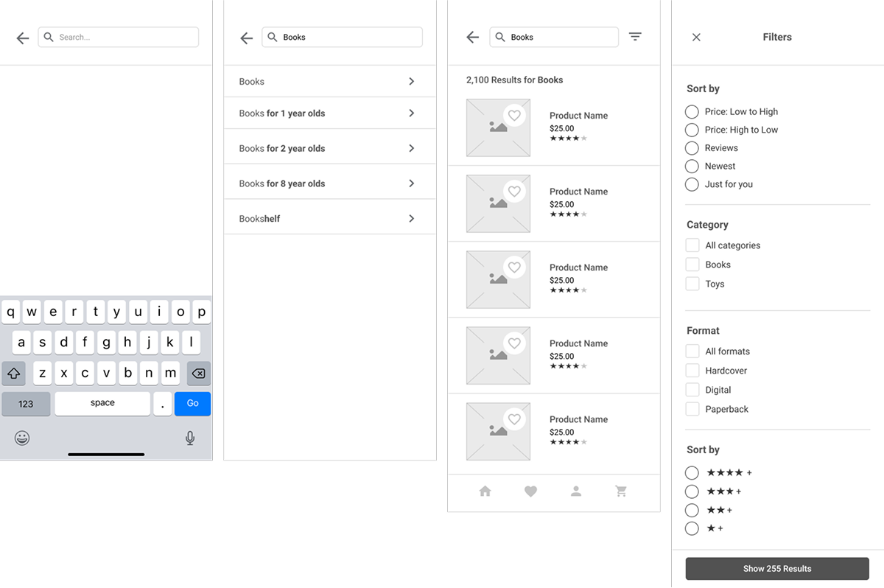Click the empty Search... input field

click(118, 37)
